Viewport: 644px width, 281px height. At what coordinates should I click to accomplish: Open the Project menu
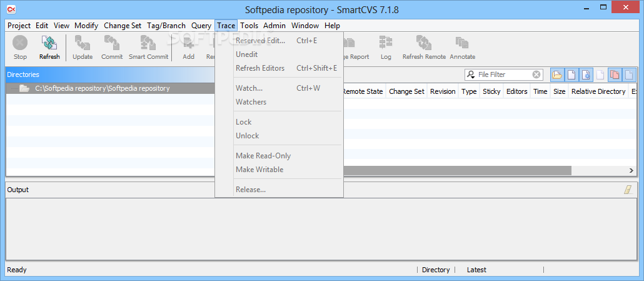coord(19,26)
